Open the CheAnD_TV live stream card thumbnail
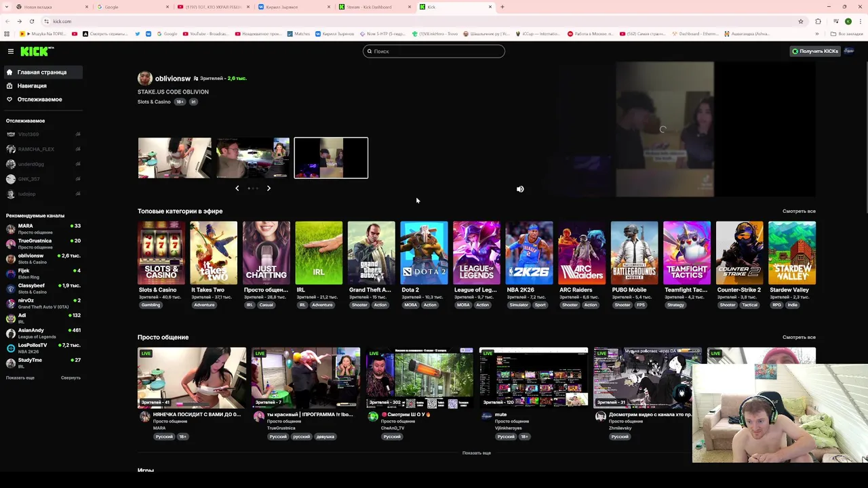The height and width of the screenshot is (488, 868). pos(420,378)
